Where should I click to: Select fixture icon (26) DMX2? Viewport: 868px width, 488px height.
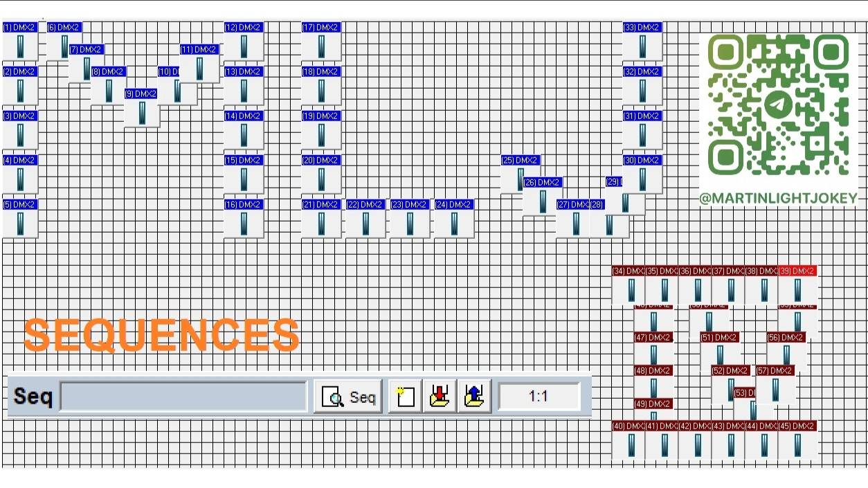click(543, 197)
